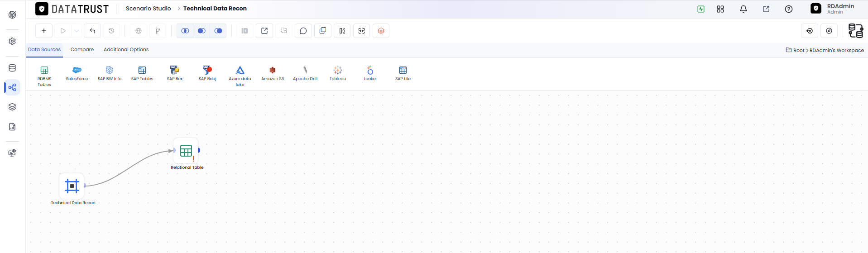Click Technical Data Recon breadcrumb
This screenshot has width=868, height=253.
click(x=215, y=9)
